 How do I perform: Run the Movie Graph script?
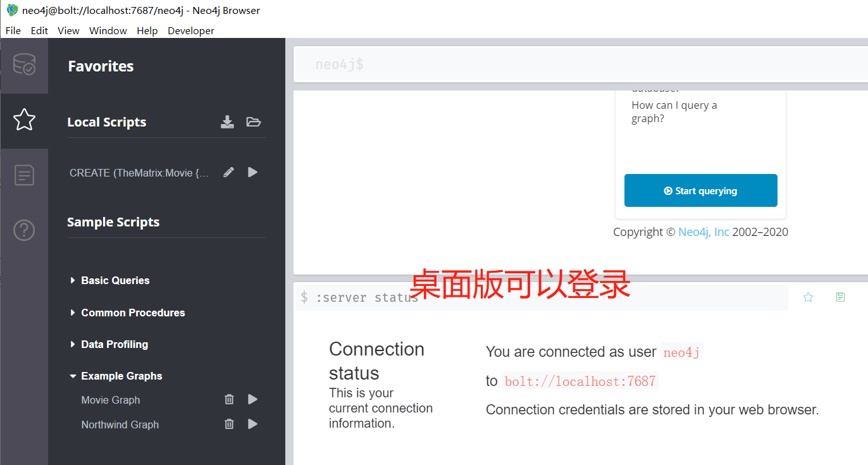[252, 399]
